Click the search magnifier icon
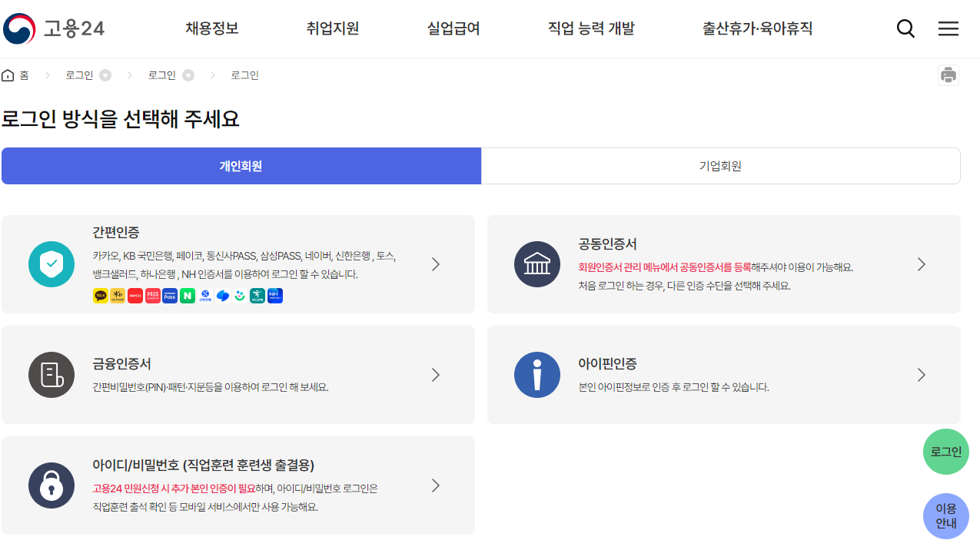 click(905, 28)
